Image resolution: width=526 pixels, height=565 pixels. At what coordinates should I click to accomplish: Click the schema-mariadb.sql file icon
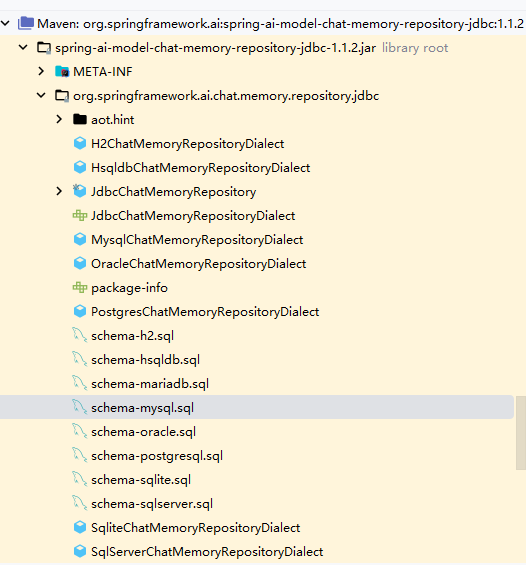coord(80,383)
